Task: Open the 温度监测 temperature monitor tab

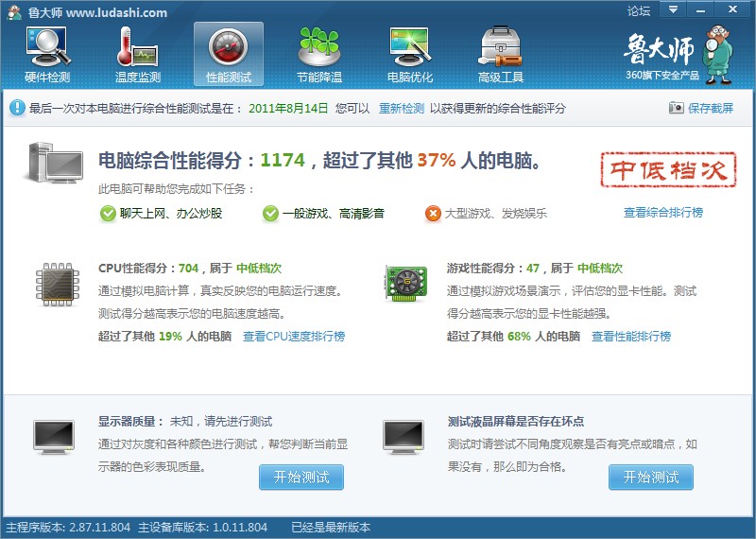Action: [x=138, y=55]
